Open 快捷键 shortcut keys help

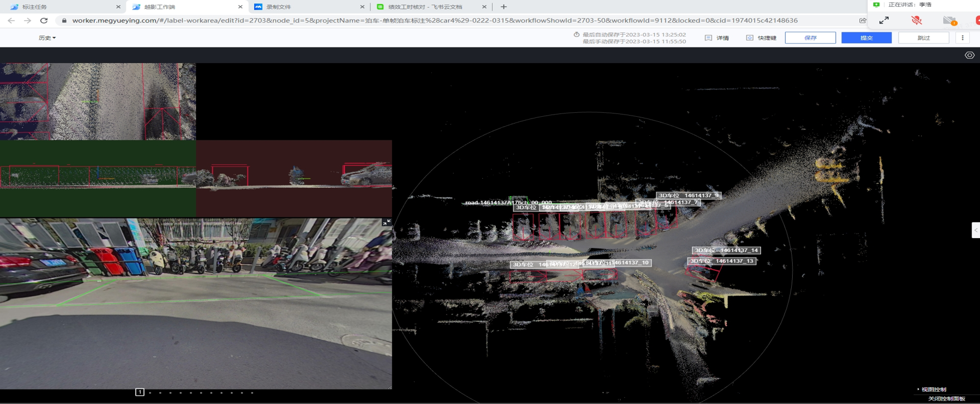761,38
